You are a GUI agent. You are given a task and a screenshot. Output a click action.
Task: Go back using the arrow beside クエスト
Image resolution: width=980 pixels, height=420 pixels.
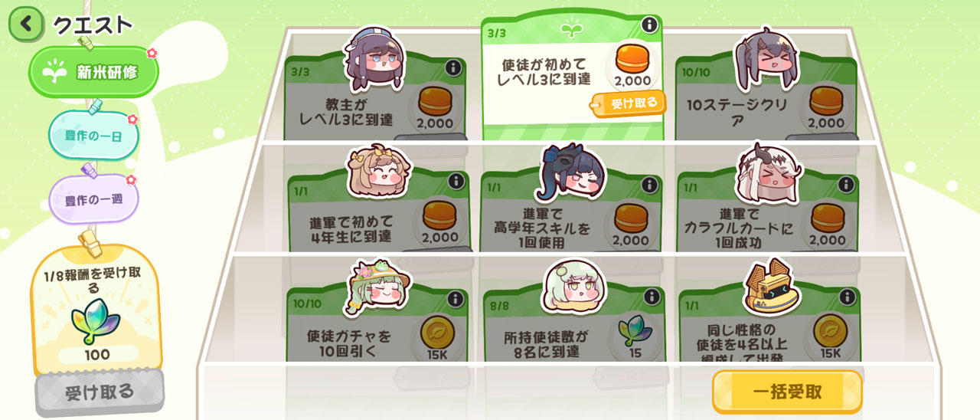tap(26, 24)
